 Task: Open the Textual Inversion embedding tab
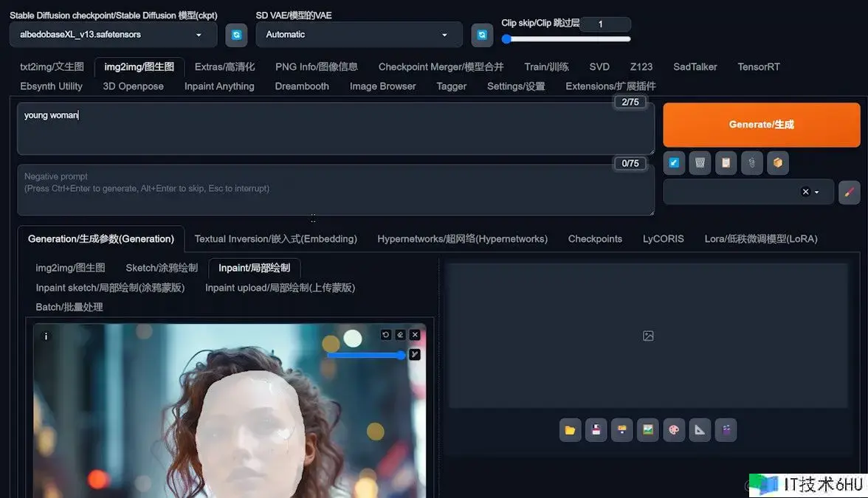[x=276, y=239]
